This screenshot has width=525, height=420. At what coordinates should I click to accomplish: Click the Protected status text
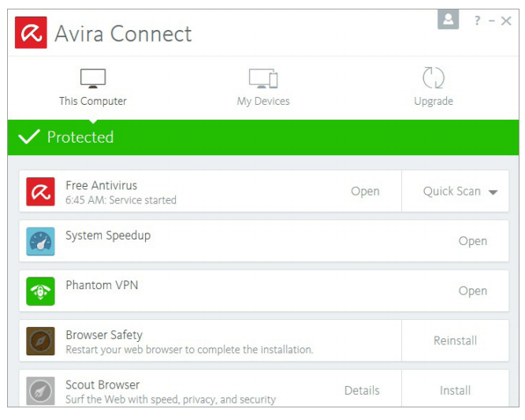80,137
